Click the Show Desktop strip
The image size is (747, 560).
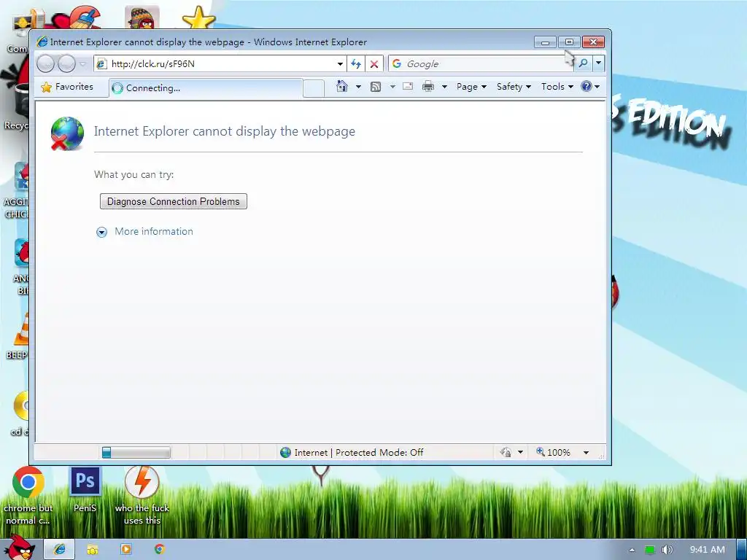pyautogui.click(x=741, y=550)
